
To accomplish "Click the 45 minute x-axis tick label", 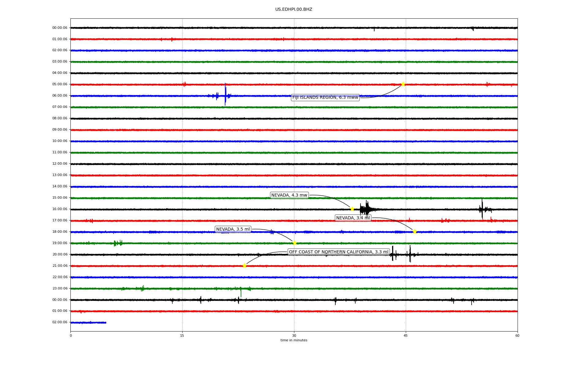I will pos(405,335).
